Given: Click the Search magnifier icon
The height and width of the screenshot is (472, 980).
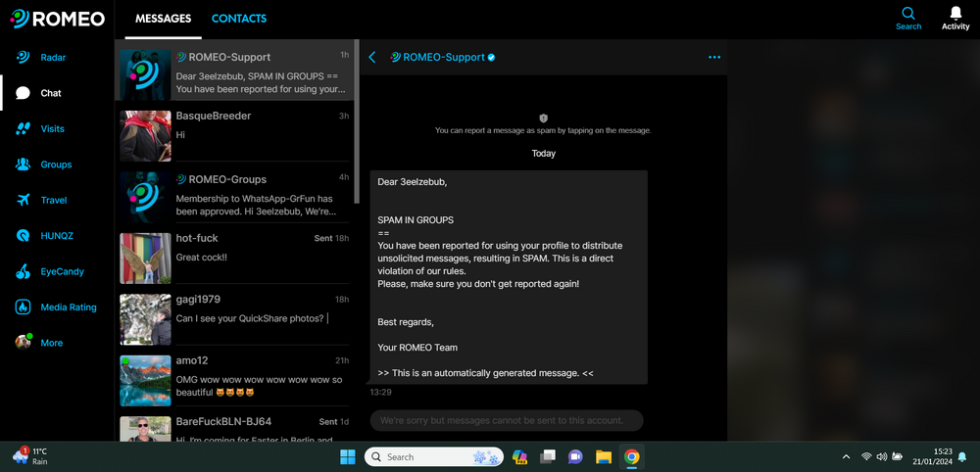Looking at the screenshot, I should coord(908,14).
